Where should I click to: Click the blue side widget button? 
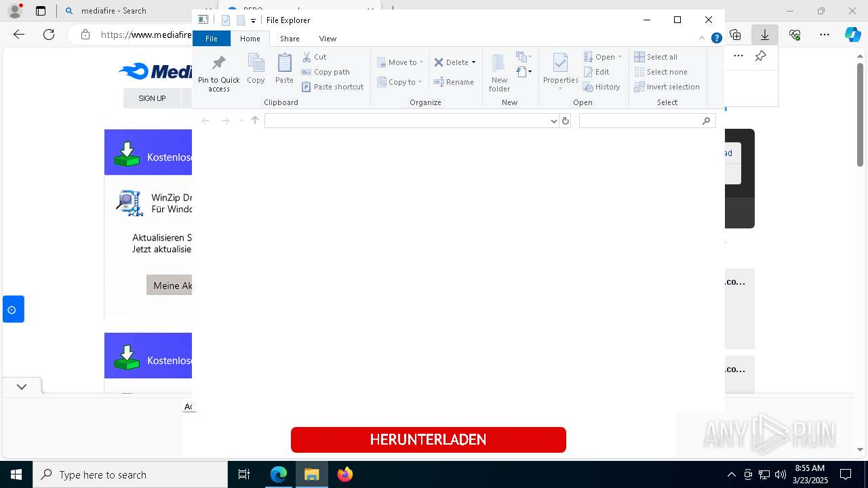[x=13, y=309]
